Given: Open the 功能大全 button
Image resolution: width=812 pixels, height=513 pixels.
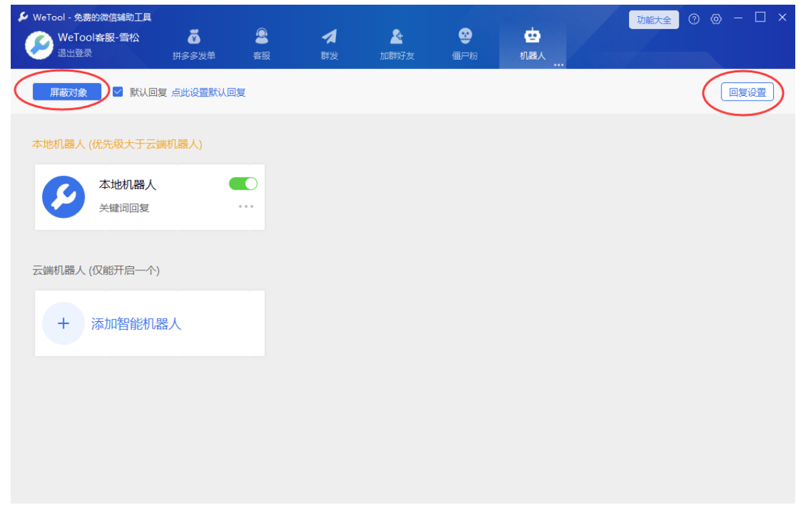Looking at the screenshot, I should (x=654, y=20).
